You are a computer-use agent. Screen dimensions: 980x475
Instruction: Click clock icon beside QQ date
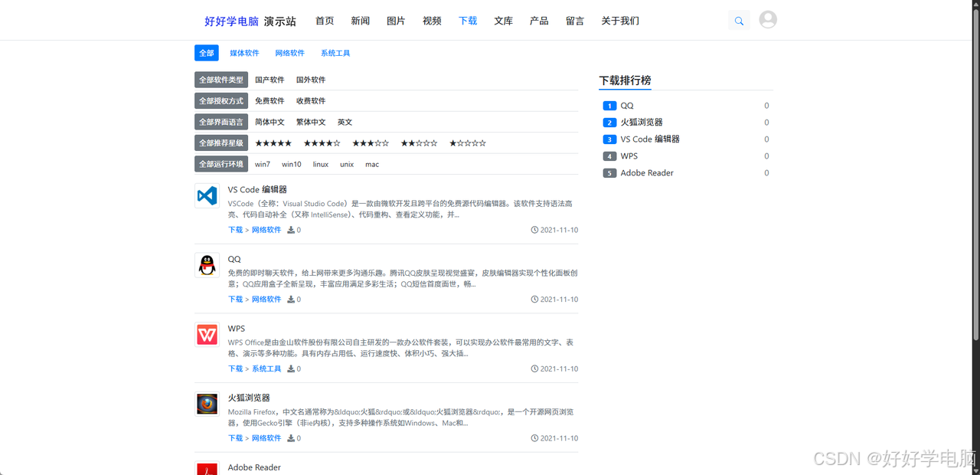tap(534, 300)
